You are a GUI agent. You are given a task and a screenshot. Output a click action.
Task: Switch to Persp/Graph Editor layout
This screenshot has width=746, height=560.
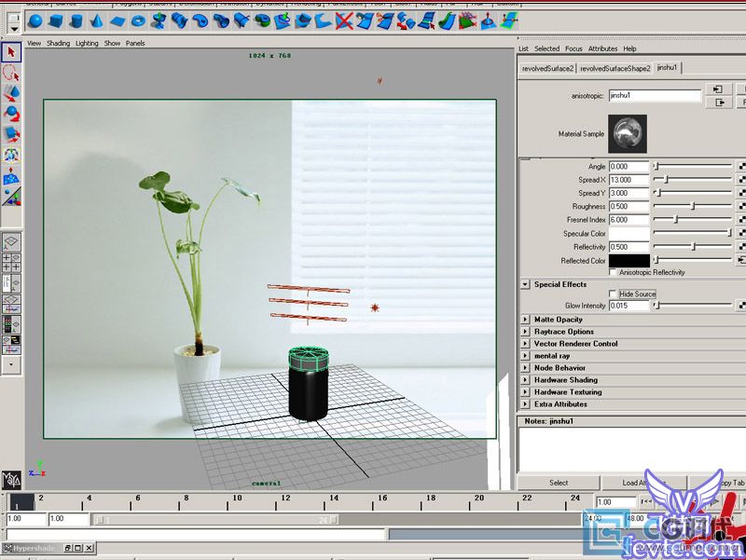point(11,304)
